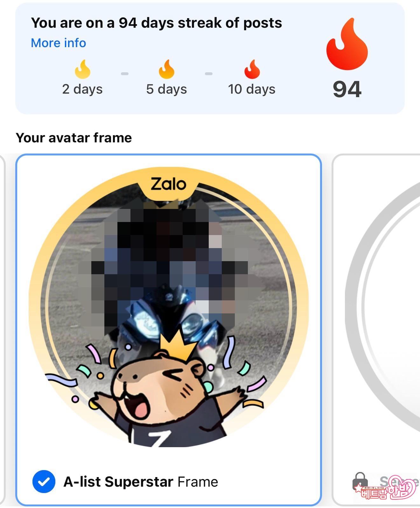
Task: Tap the orange 5 days flame icon
Action: (167, 69)
